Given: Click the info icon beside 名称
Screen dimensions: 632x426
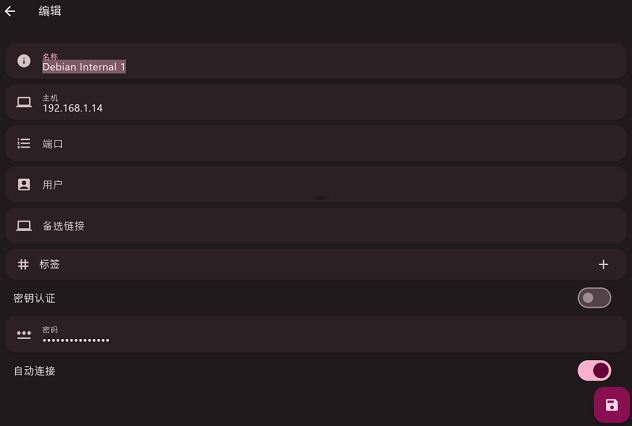Looking at the screenshot, I should [24, 61].
